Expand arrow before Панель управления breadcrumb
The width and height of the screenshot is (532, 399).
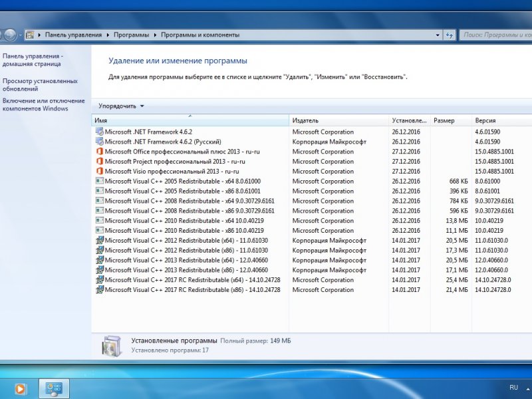point(39,35)
